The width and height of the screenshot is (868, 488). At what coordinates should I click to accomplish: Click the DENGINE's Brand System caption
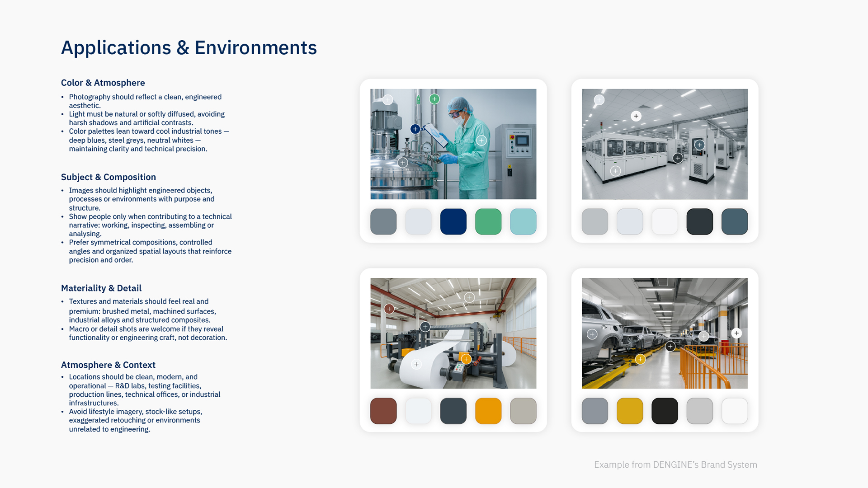pos(675,465)
